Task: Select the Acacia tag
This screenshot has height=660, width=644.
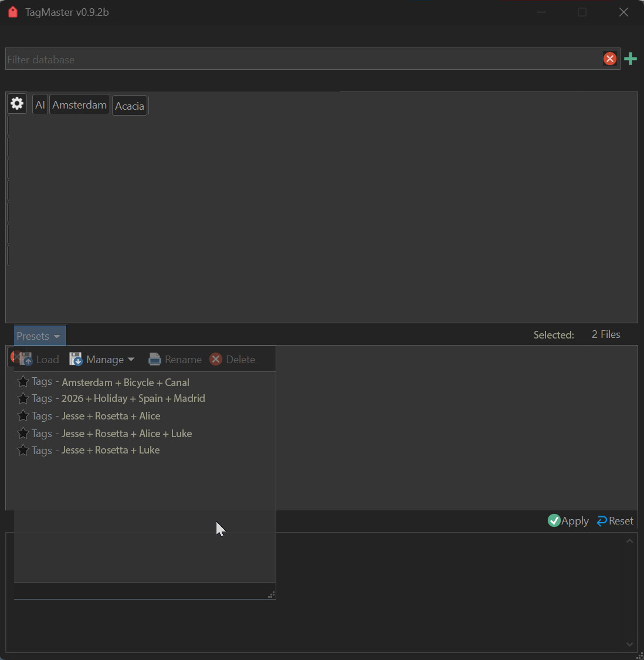Action: [130, 106]
